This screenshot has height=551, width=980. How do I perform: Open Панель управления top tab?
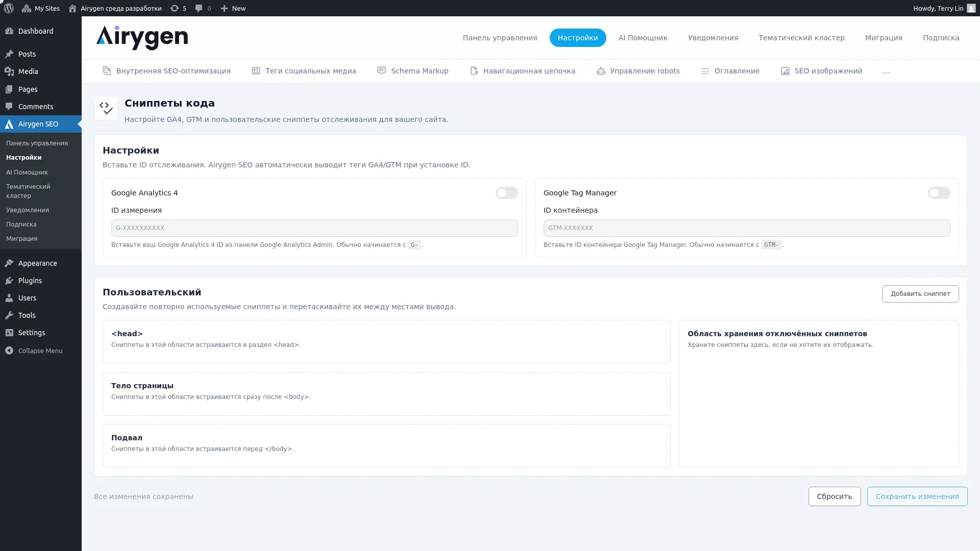pos(500,38)
